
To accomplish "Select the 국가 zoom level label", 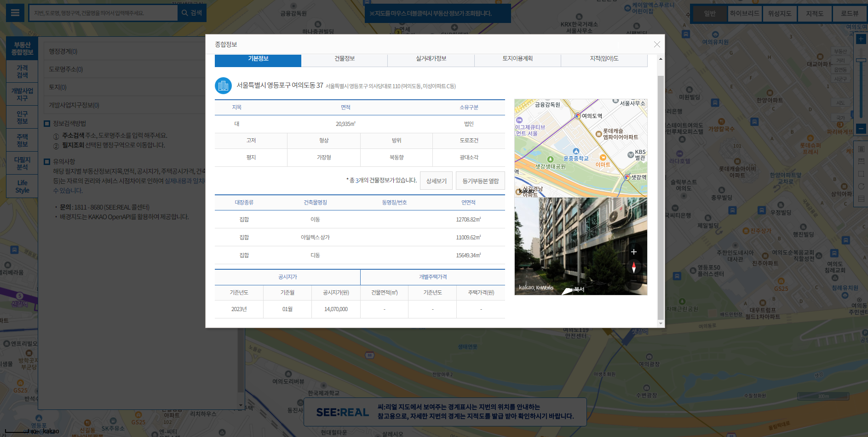I will (840, 118).
